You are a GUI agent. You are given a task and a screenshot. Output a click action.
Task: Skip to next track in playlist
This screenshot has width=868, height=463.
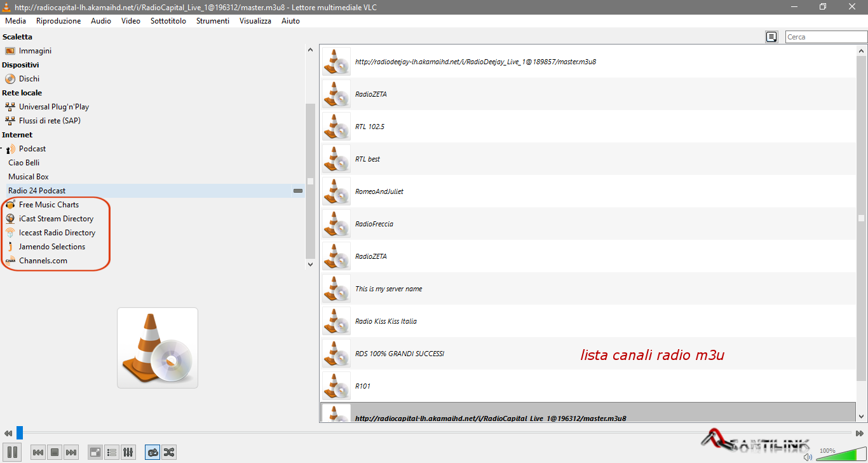[x=71, y=452]
